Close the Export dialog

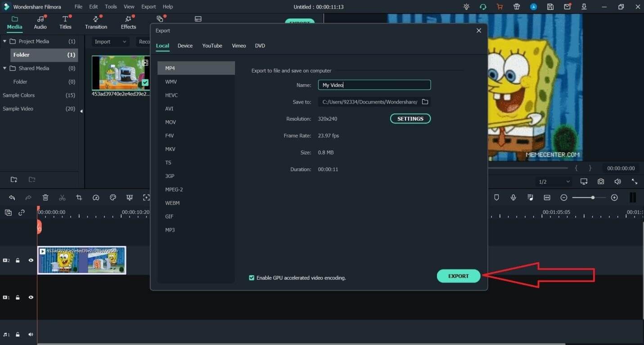(479, 31)
